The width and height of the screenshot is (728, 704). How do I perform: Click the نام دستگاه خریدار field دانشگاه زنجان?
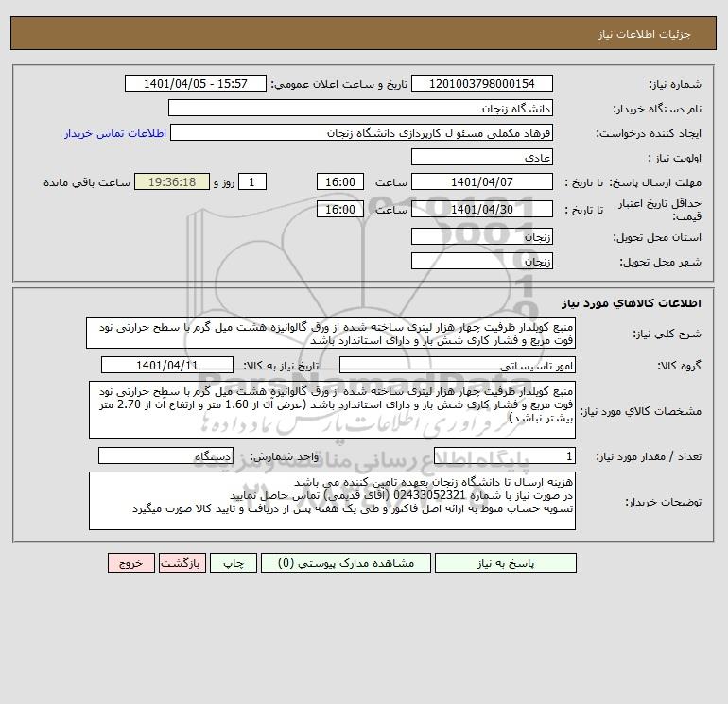(x=360, y=108)
